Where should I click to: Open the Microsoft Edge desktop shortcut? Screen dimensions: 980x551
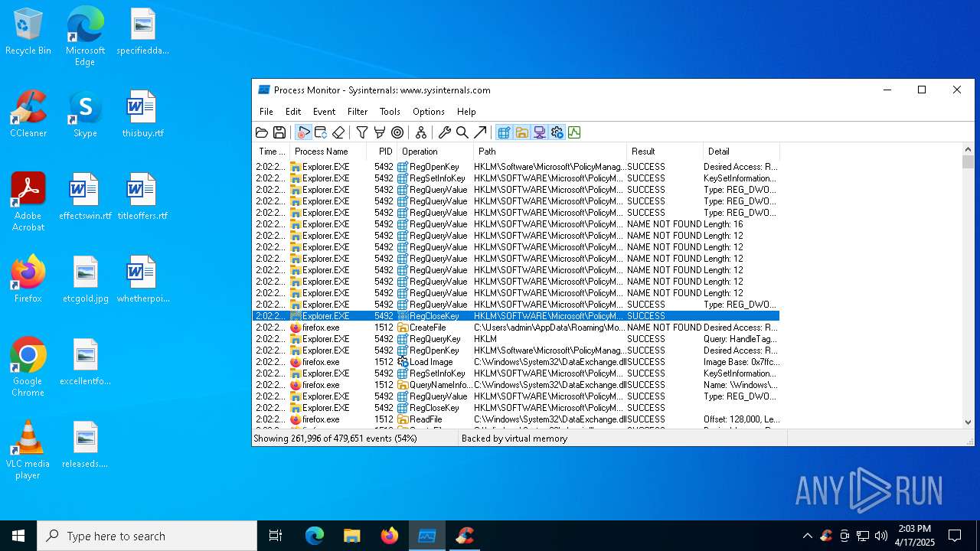tap(85, 37)
